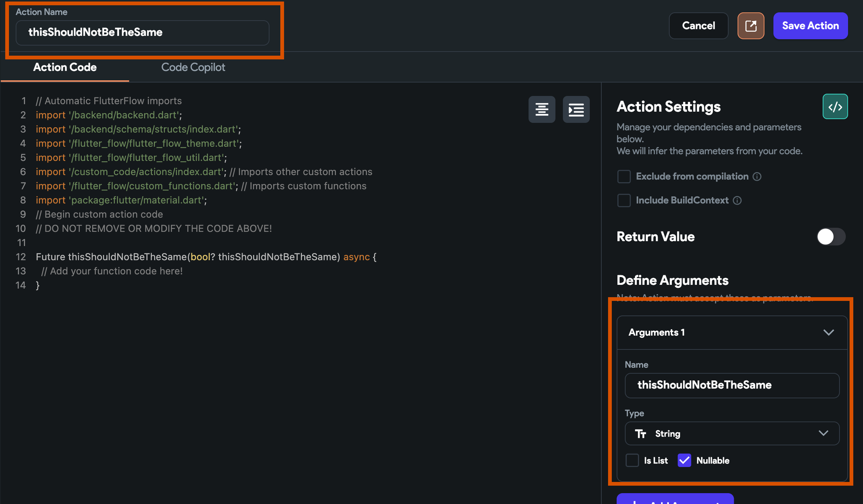Screen dimensions: 863x504
Task: Uncheck the Nullable checkbox
Action: (x=684, y=460)
